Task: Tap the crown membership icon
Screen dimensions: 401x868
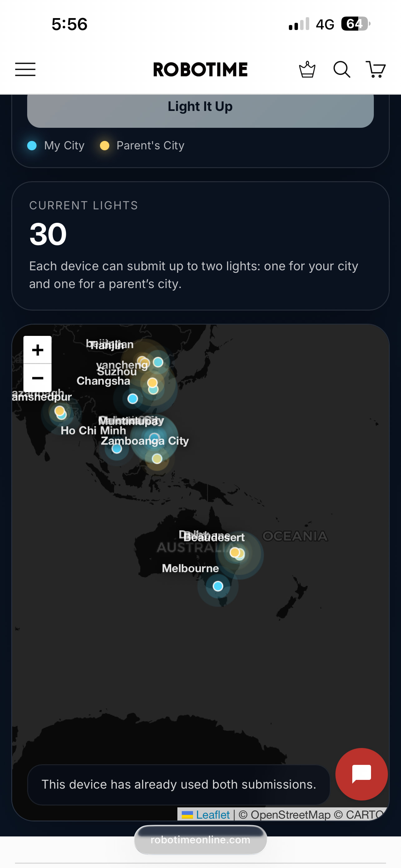Action: (307, 69)
